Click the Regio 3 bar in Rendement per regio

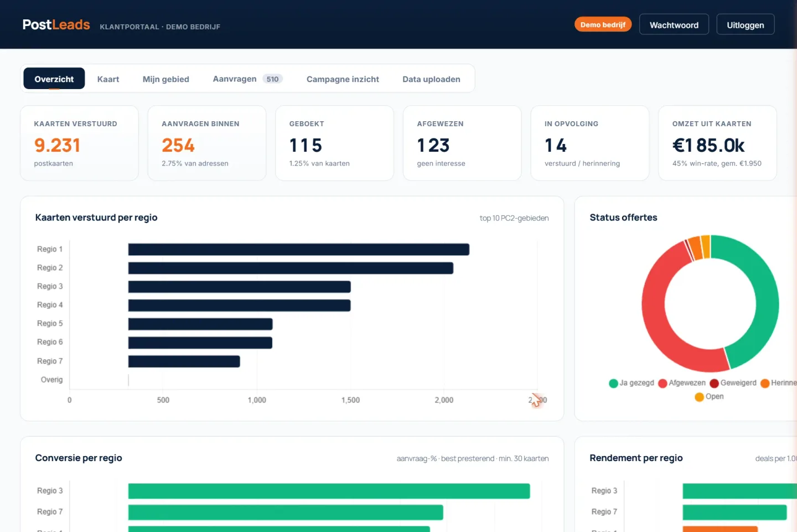(740, 491)
